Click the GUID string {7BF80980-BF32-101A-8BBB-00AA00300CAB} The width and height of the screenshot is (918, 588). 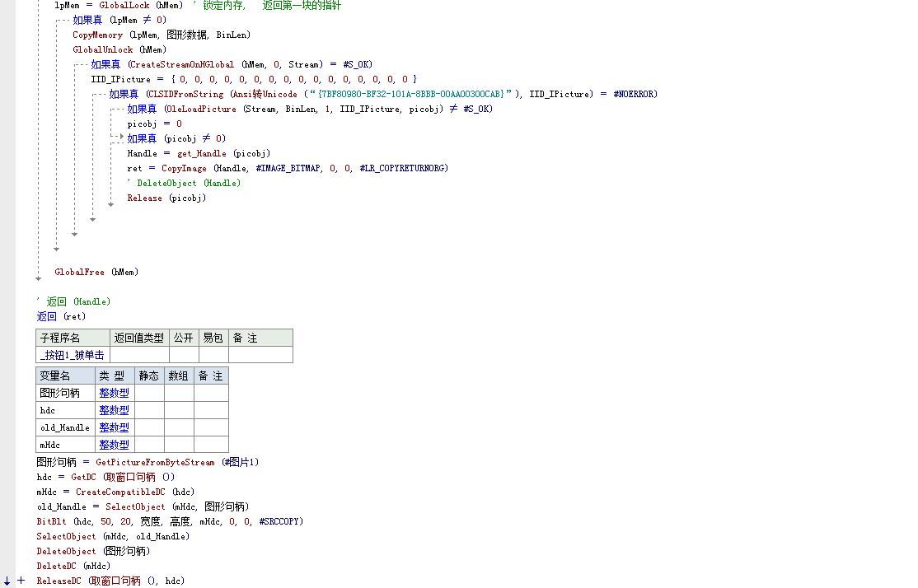coord(410,94)
